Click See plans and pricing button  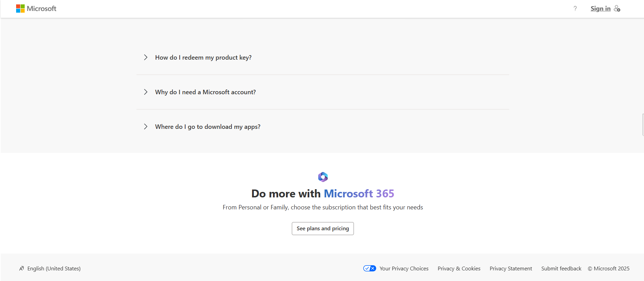coord(323,229)
